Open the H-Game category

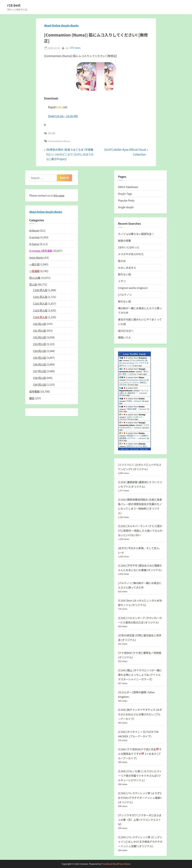34,244
